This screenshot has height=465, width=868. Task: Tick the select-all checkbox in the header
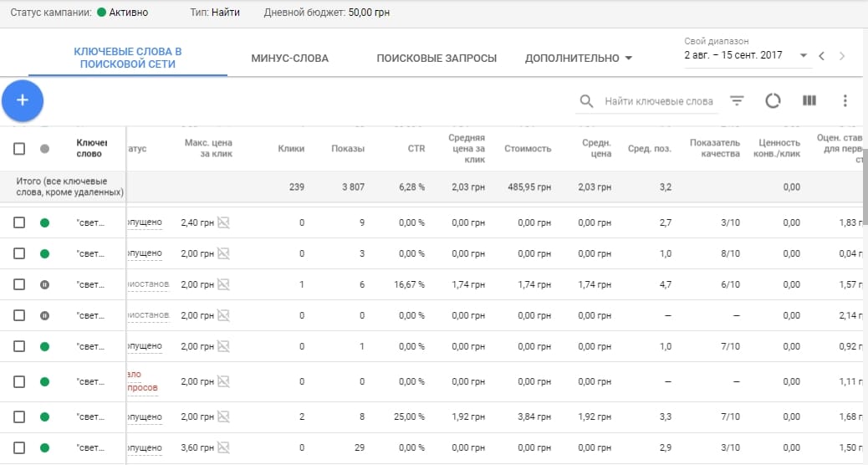tap(19, 149)
